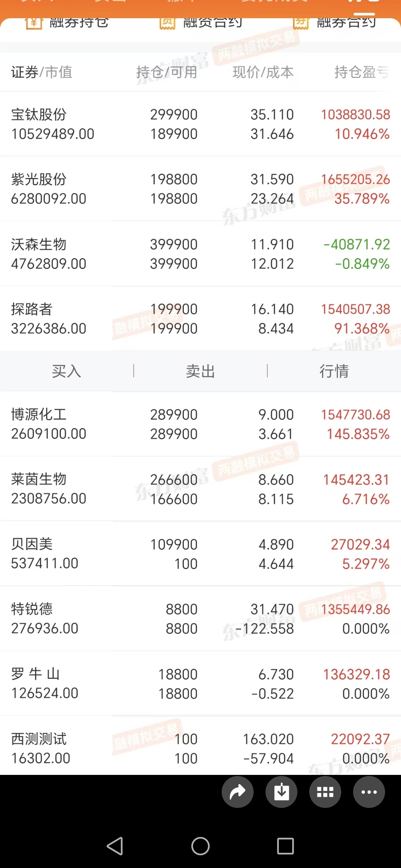
Task: Open the grid apps icon
Action: pyautogui.click(x=325, y=792)
